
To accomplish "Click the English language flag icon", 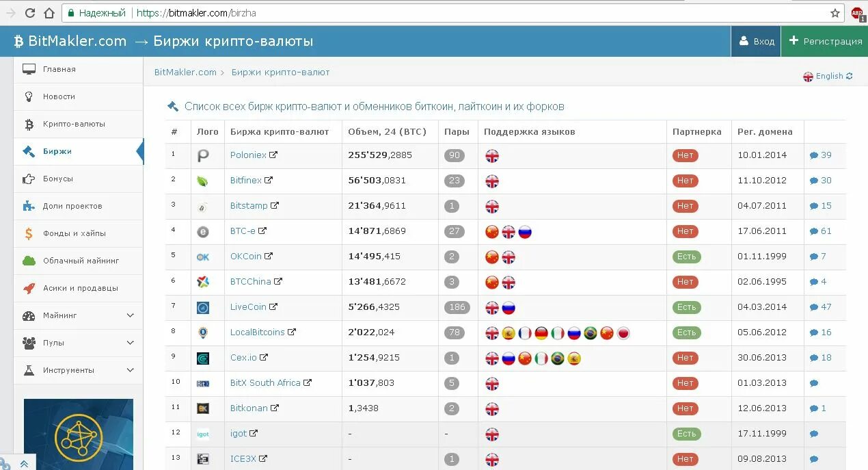I will click(x=808, y=77).
